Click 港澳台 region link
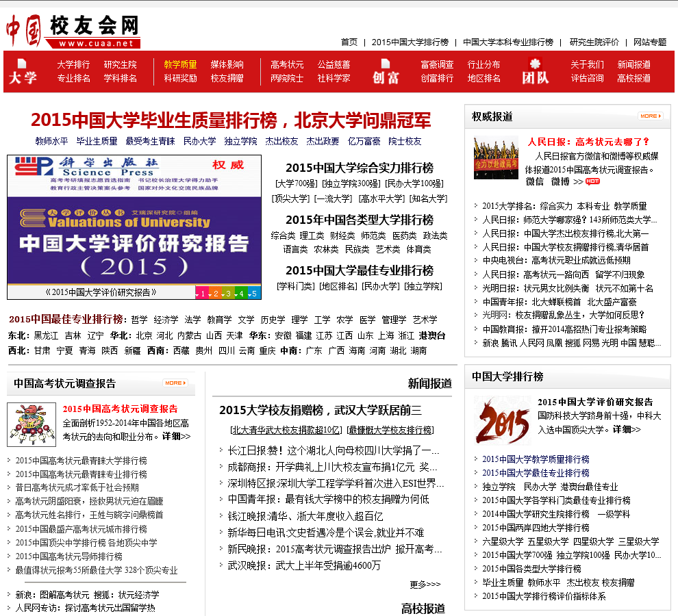 tap(432, 336)
